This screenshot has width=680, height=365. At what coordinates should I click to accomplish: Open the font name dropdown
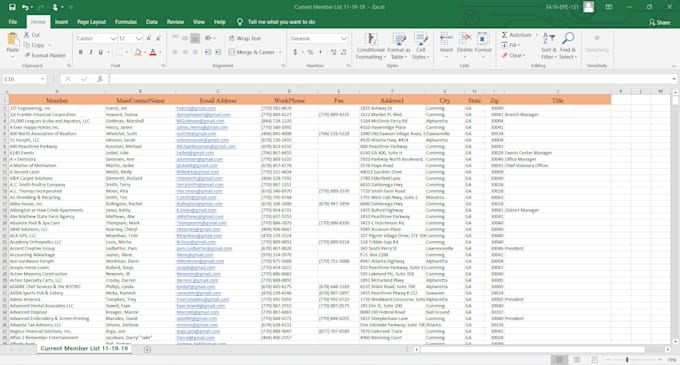point(113,39)
